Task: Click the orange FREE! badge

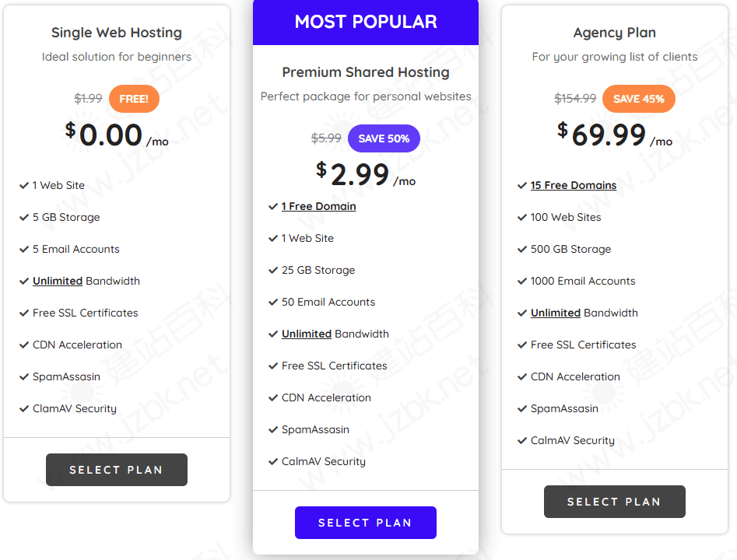Action: click(x=134, y=99)
